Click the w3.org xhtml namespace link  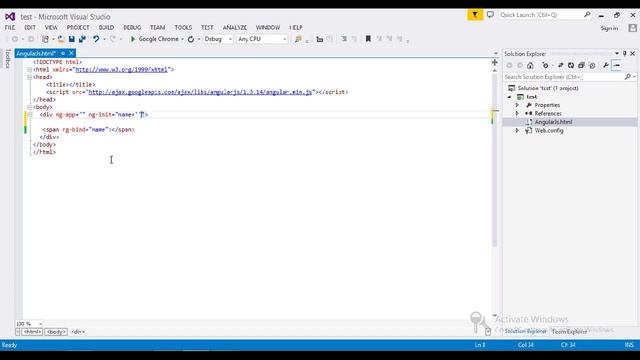122,70
